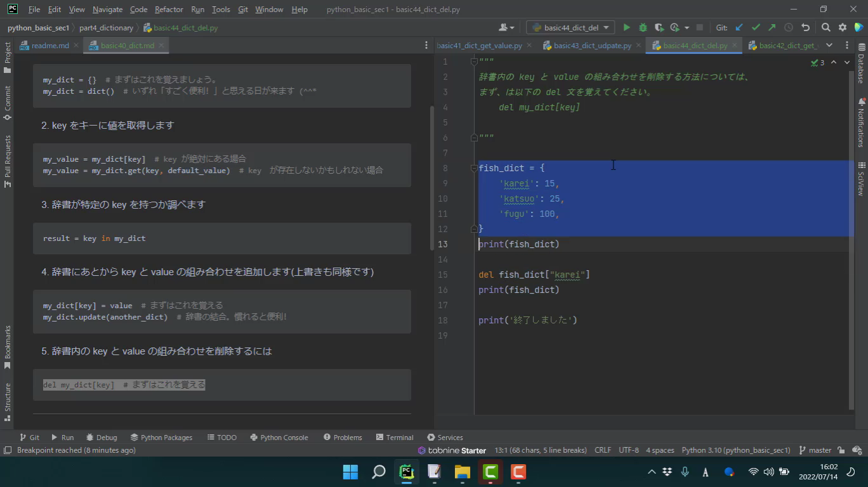Open the basic44_dict_del run configuration dropdown
The image size is (868, 487).
tap(570, 27)
